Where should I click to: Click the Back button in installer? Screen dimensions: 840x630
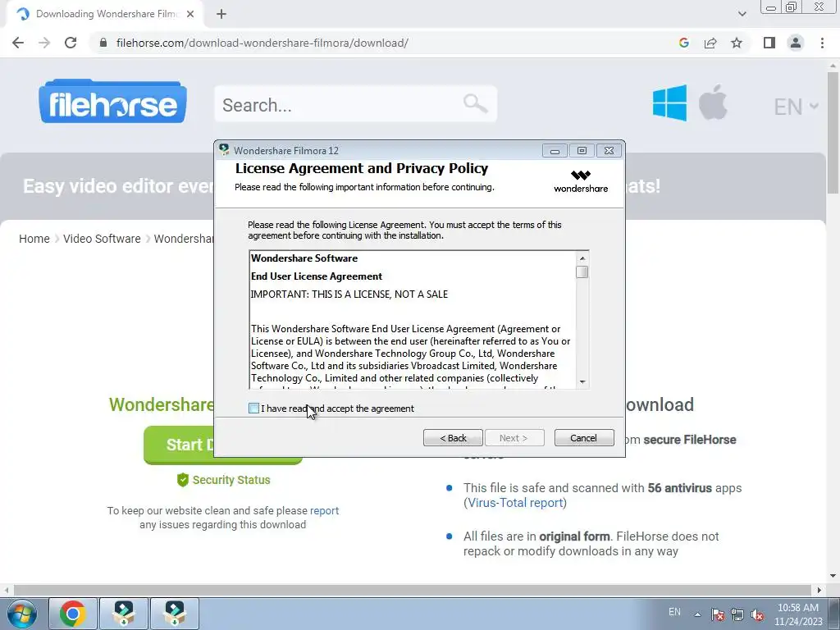point(453,438)
